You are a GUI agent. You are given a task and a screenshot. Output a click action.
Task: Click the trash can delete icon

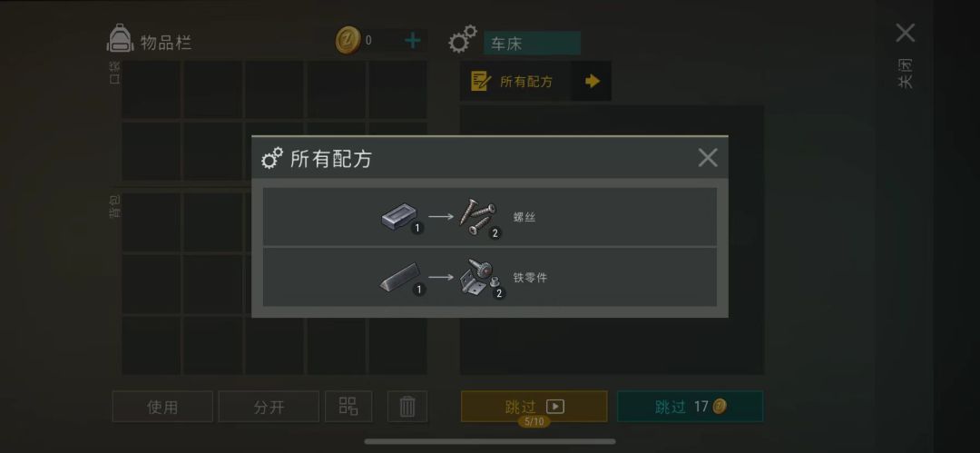(x=407, y=407)
